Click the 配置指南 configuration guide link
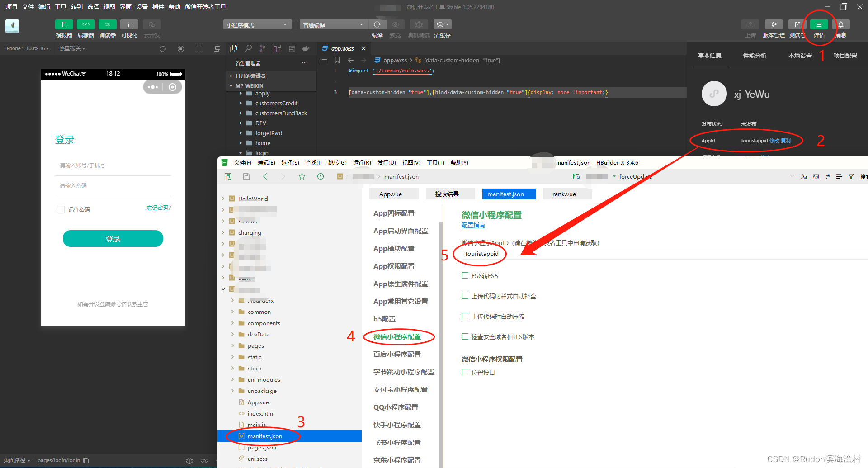Viewport: 868px width, 468px height. pyautogui.click(x=473, y=225)
